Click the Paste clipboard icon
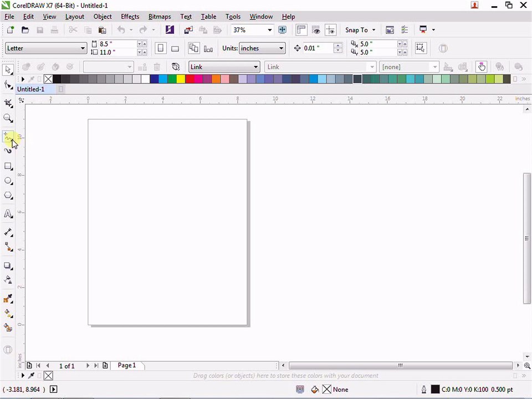This screenshot has height=399, width=532. tap(102, 30)
